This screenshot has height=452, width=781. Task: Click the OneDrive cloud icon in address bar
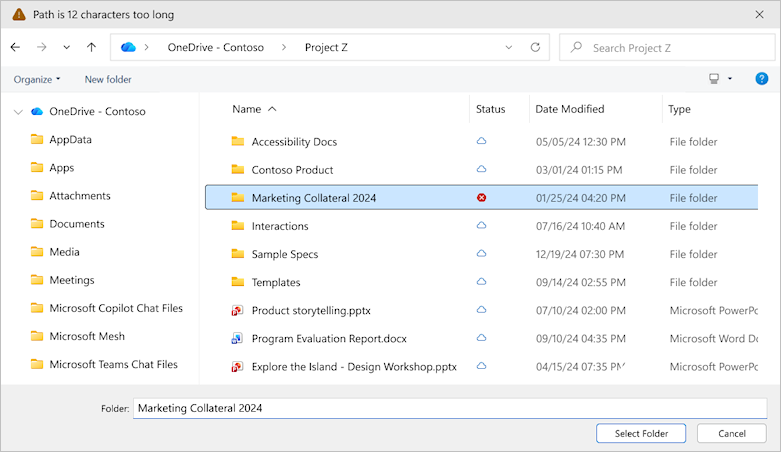click(x=128, y=47)
